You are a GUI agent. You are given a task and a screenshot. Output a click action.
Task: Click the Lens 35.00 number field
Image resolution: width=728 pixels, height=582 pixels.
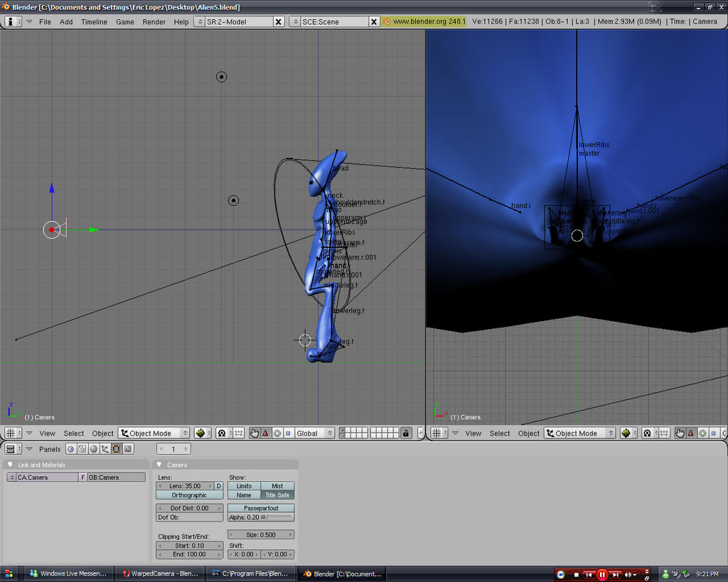(185, 486)
